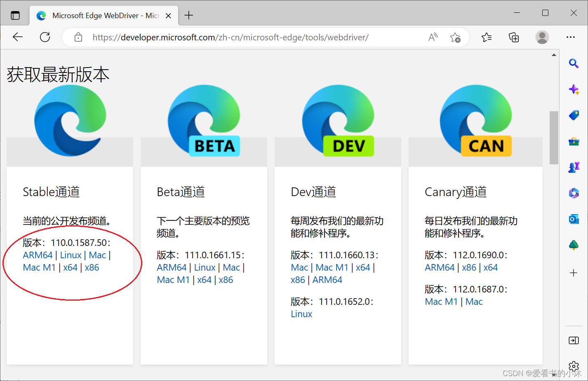Click the browser back arrow

coord(18,37)
